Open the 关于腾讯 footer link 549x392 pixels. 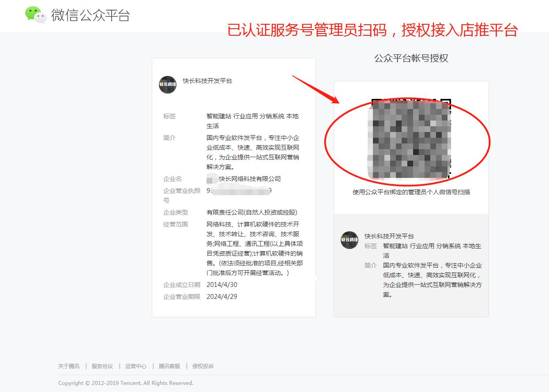pos(69,366)
